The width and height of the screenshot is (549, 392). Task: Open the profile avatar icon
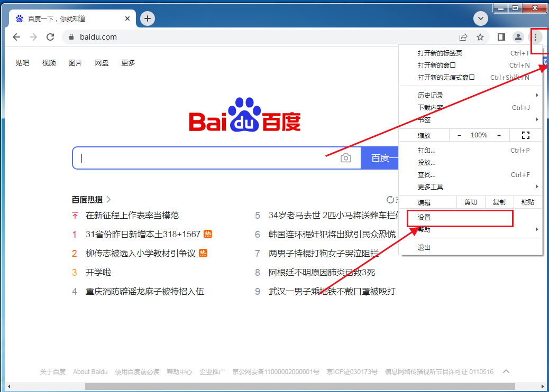[x=518, y=37]
